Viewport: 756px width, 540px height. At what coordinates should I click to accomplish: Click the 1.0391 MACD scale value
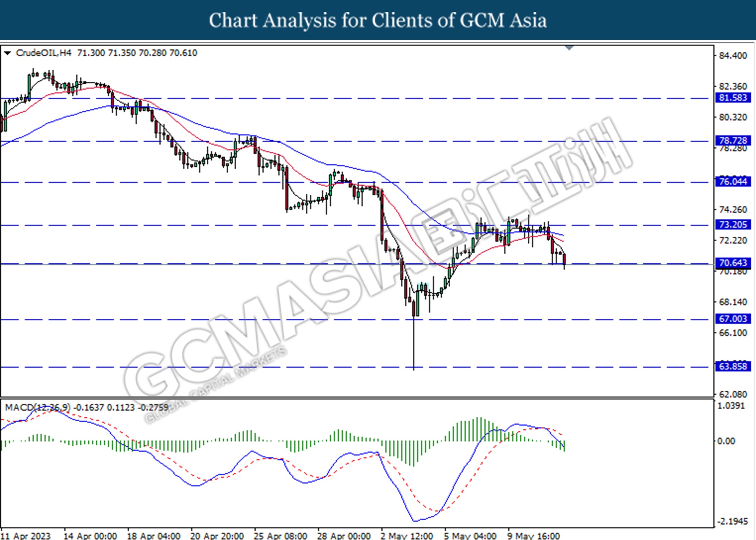(x=731, y=406)
